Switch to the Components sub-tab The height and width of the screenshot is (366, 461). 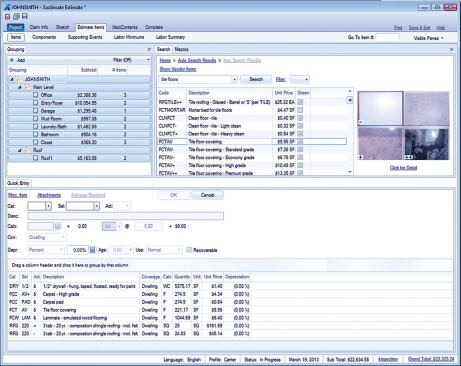44,37
